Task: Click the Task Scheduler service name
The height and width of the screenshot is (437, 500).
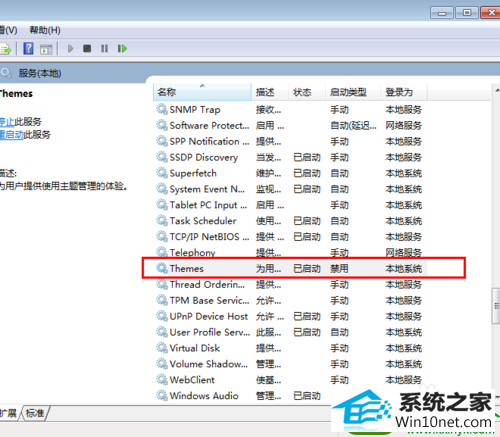Action: [x=203, y=221]
